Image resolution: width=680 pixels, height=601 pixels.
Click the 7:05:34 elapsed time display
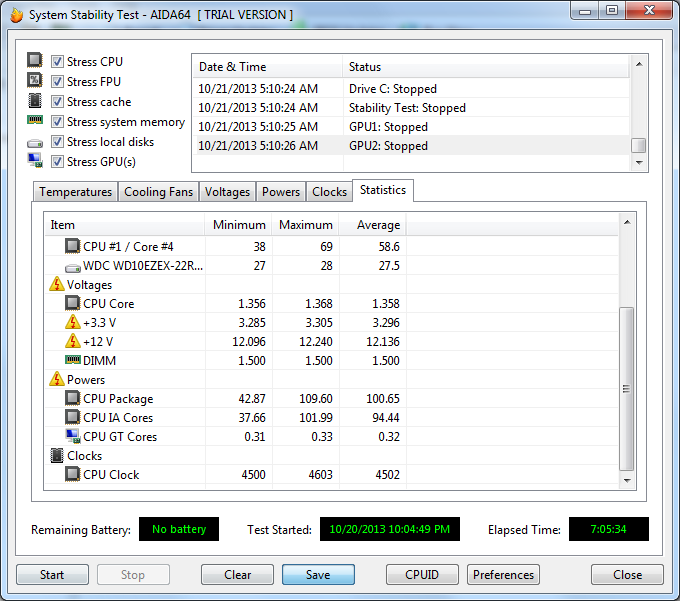click(608, 529)
